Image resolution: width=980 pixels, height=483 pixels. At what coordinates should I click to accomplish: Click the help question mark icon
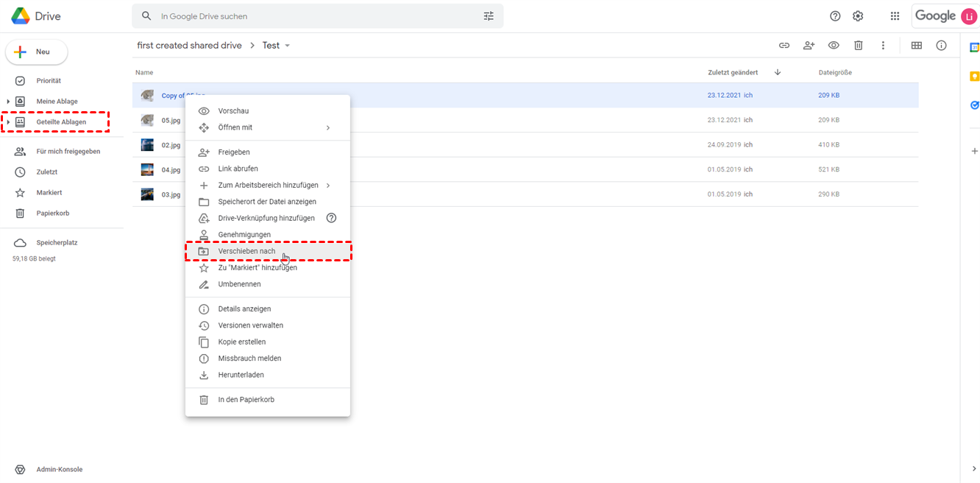(835, 16)
